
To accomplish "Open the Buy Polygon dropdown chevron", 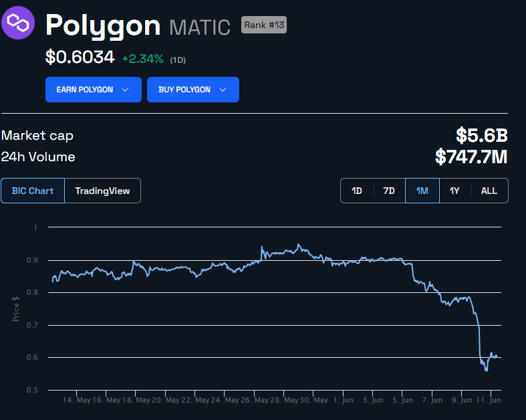I will (223, 90).
